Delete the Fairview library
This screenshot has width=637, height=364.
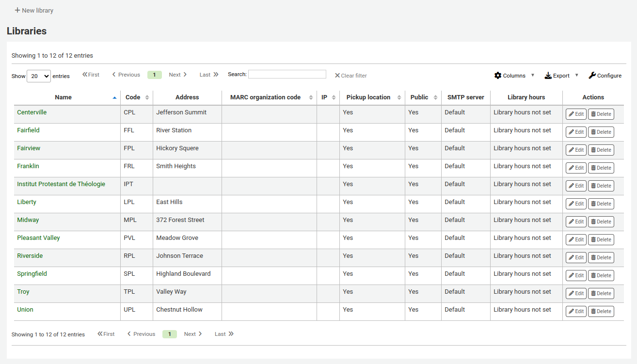601,150
